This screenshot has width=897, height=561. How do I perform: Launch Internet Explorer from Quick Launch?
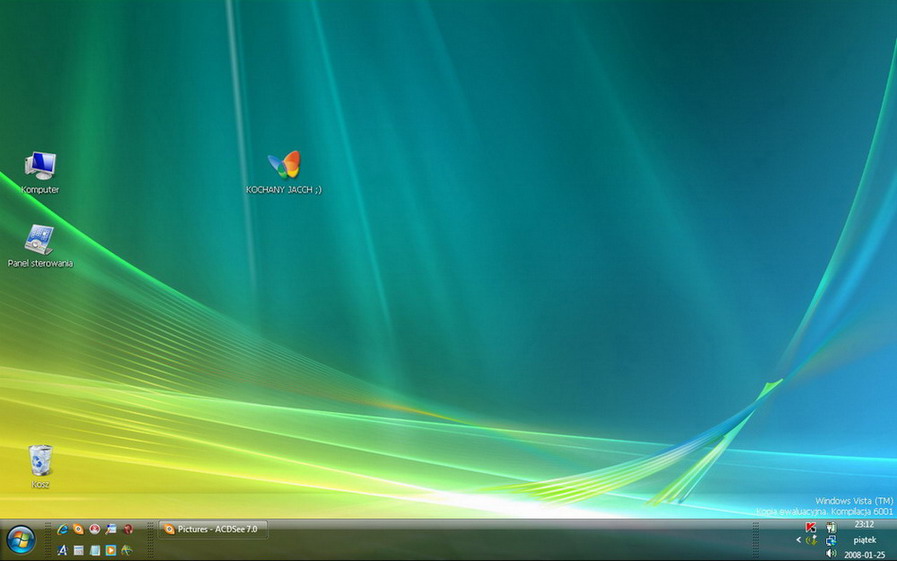62,530
